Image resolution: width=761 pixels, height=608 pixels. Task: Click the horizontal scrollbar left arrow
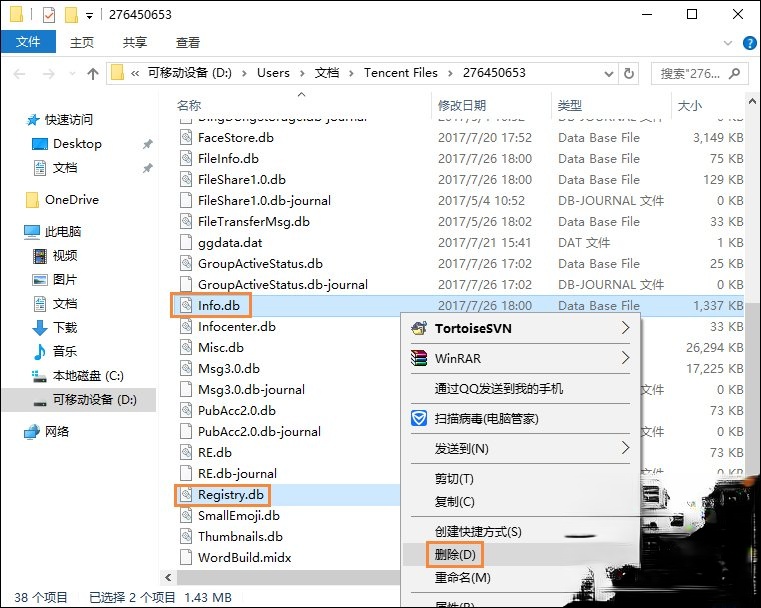[x=168, y=577]
